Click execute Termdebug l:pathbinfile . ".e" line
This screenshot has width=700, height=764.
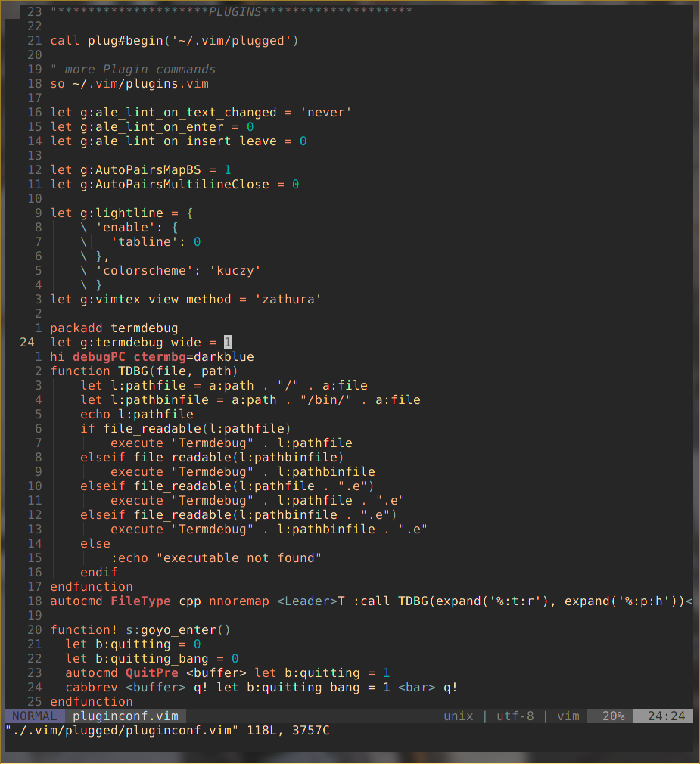click(x=269, y=530)
